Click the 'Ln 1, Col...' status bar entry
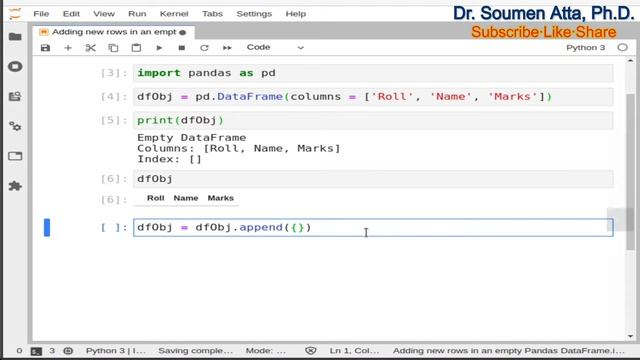This screenshot has height=360, width=640. pyautogui.click(x=354, y=351)
